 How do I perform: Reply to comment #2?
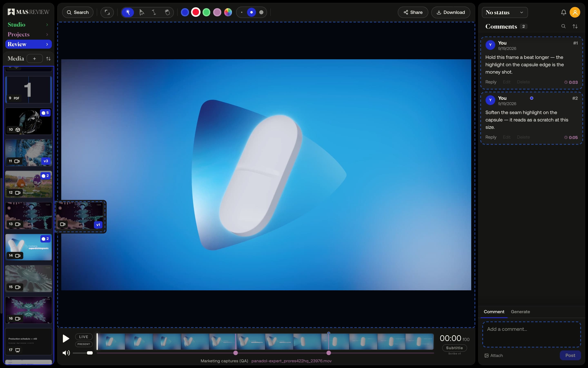pos(491,137)
